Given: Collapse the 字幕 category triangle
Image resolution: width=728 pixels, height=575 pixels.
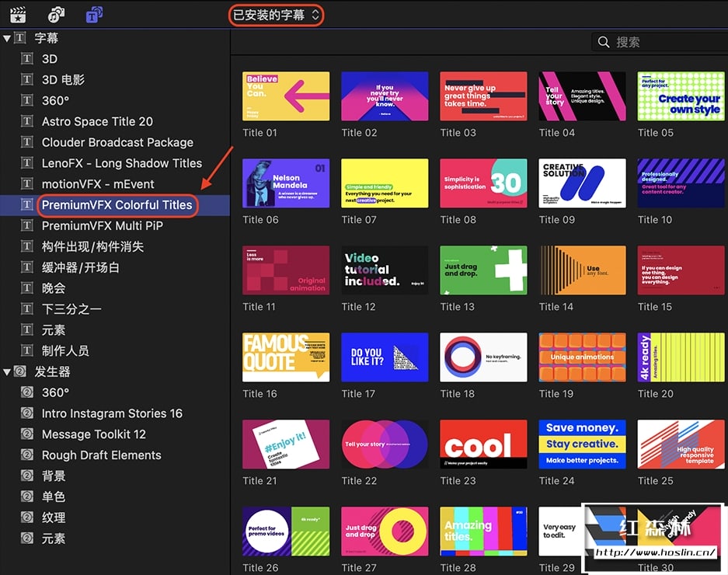Looking at the screenshot, I should [x=6, y=39].
